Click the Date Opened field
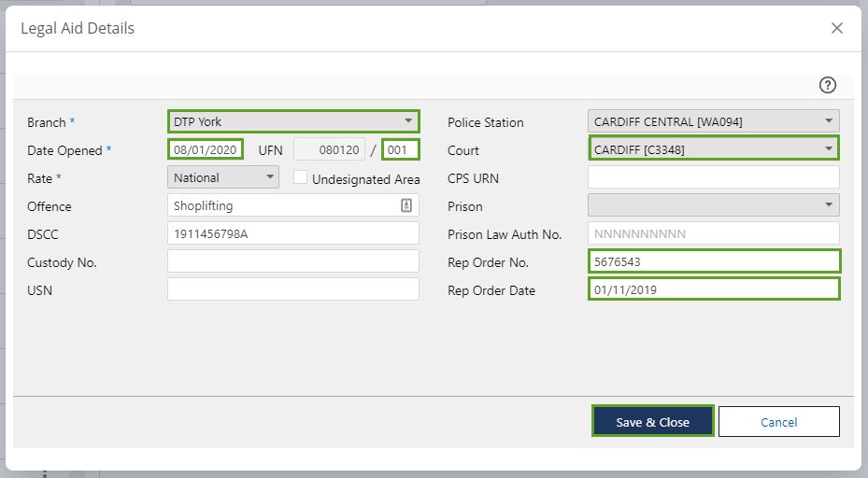 [206, 149]
